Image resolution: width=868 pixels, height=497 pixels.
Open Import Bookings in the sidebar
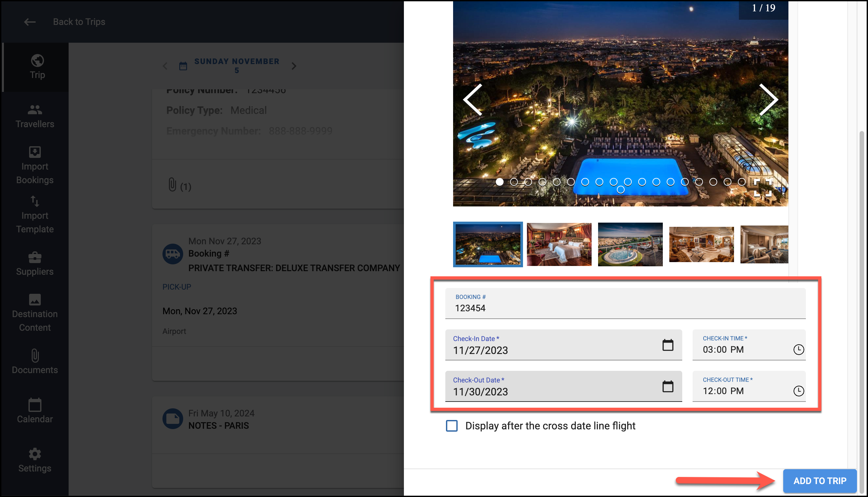click(x=35, y=165)
